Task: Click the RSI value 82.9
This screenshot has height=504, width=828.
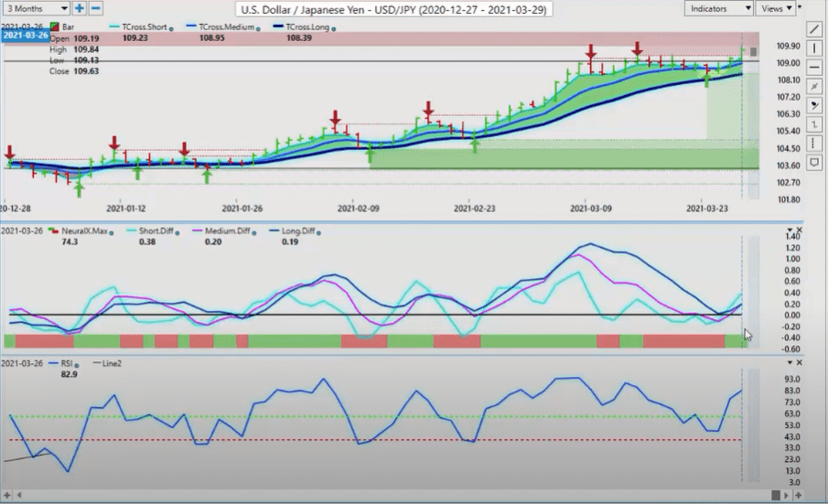Action: click(x=70, y=374)
